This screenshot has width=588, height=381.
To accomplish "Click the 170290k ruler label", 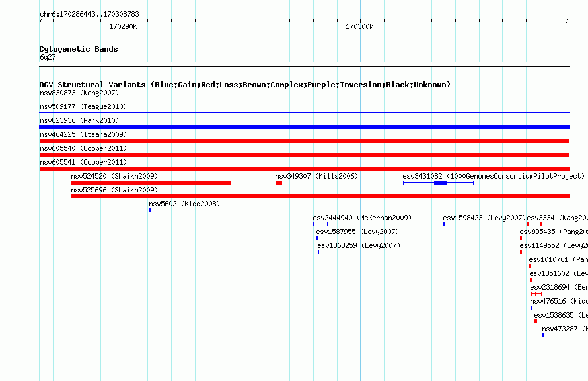I will (x=123, y=26).
